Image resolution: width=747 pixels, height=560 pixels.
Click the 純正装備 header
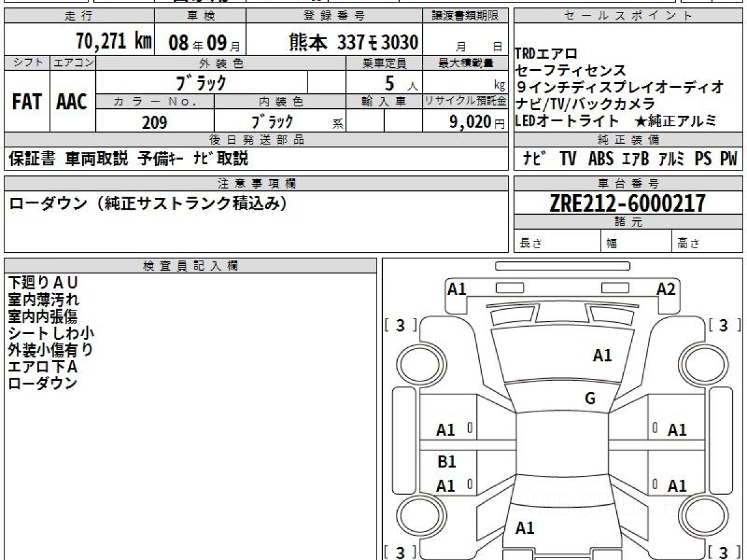[628, 140]
